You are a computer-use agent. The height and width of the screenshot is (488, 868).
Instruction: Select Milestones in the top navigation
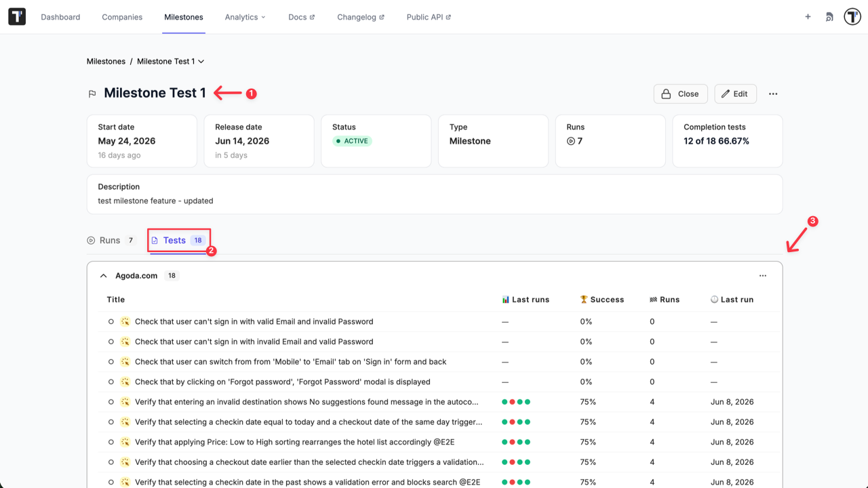point(184,17)
